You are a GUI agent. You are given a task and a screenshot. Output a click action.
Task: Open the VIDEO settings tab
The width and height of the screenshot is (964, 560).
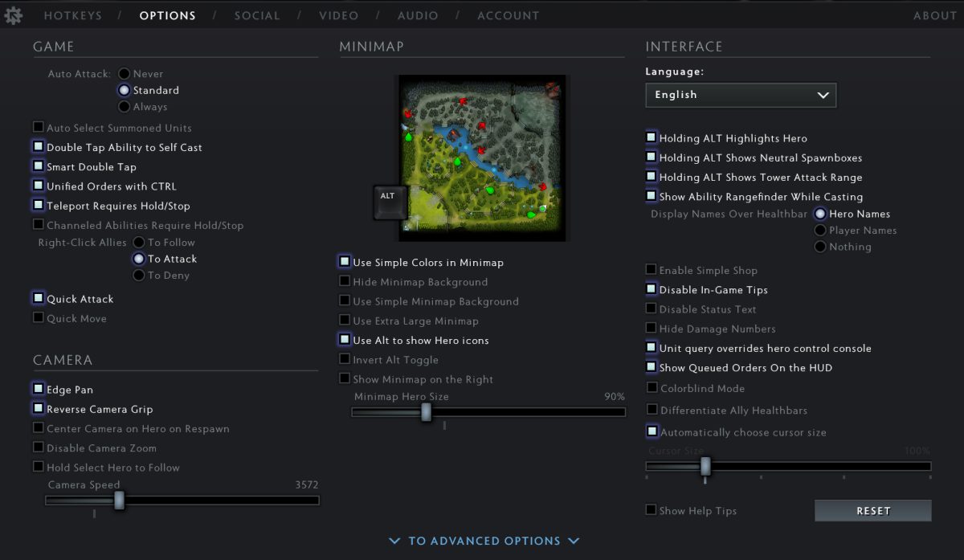coord(338,14)
